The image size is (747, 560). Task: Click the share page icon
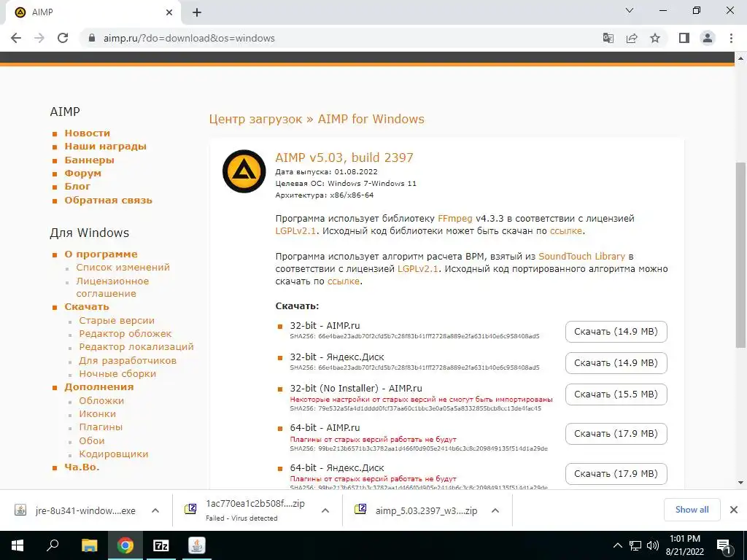coord(632,38)
